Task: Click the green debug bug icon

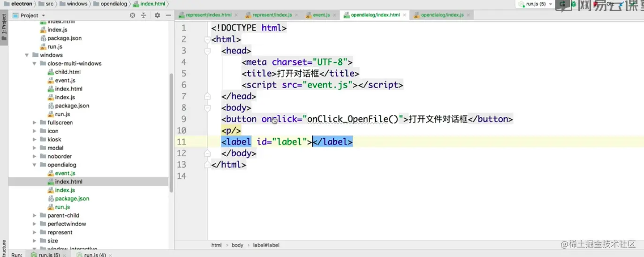Action: coord(573,4)
